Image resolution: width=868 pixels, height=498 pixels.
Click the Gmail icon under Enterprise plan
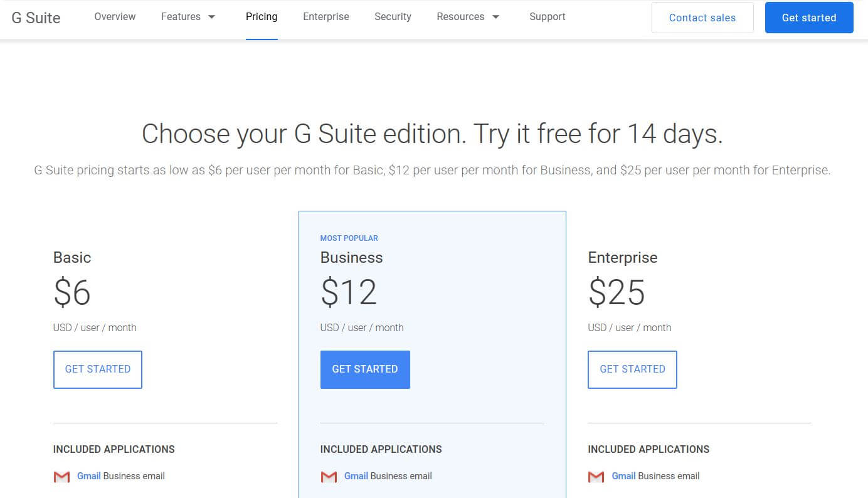pos(596,477)
